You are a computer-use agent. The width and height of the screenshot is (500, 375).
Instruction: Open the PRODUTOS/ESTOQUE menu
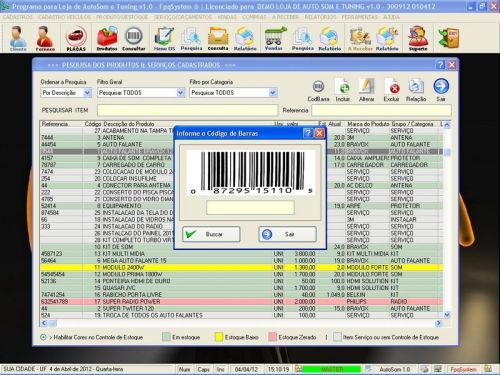[x=122, y=17]
